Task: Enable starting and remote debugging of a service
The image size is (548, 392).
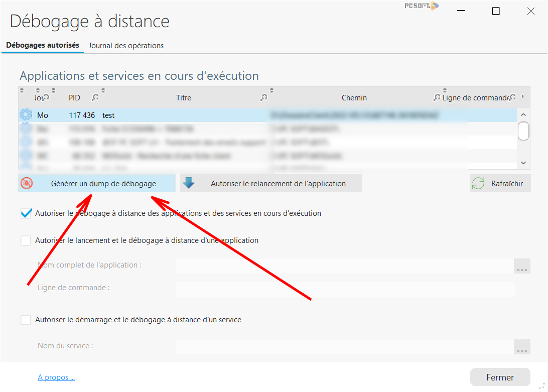Action: click(26, 320)
